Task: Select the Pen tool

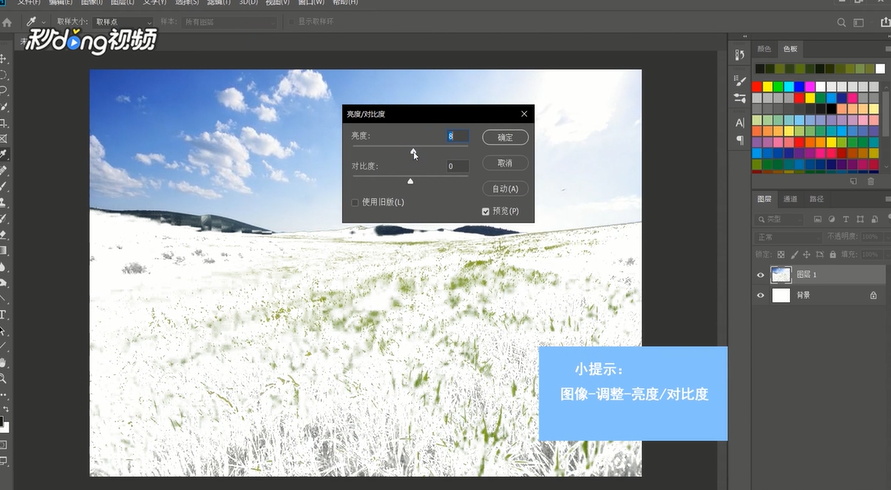Action: pyautogui.click(x=3, y=298)
